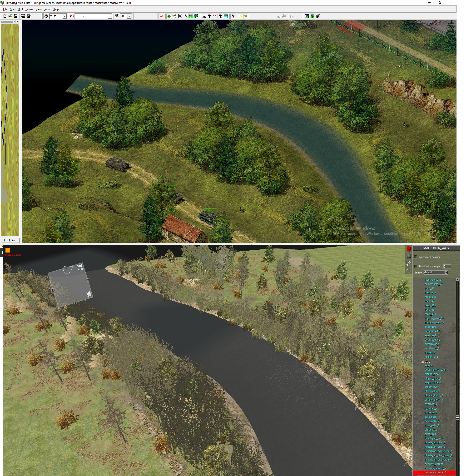Open the View menu

point(39,9)
